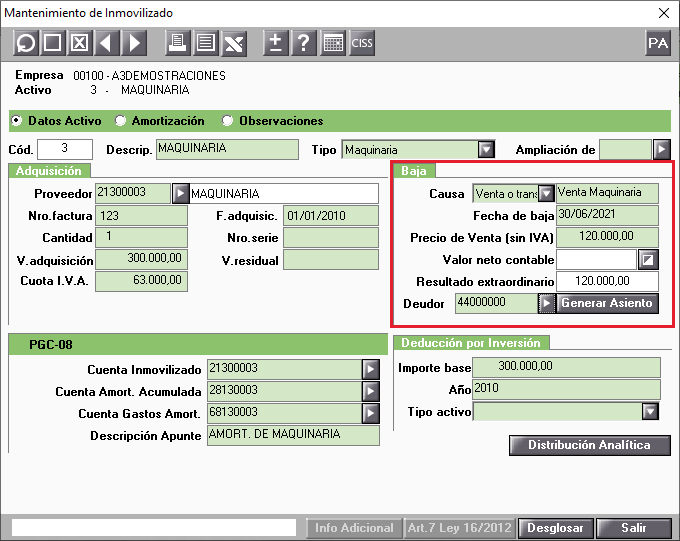Click the Cuota I.V.A. field
The height and width of the screenshot is (541, 680).
click(x=141, y=281)
